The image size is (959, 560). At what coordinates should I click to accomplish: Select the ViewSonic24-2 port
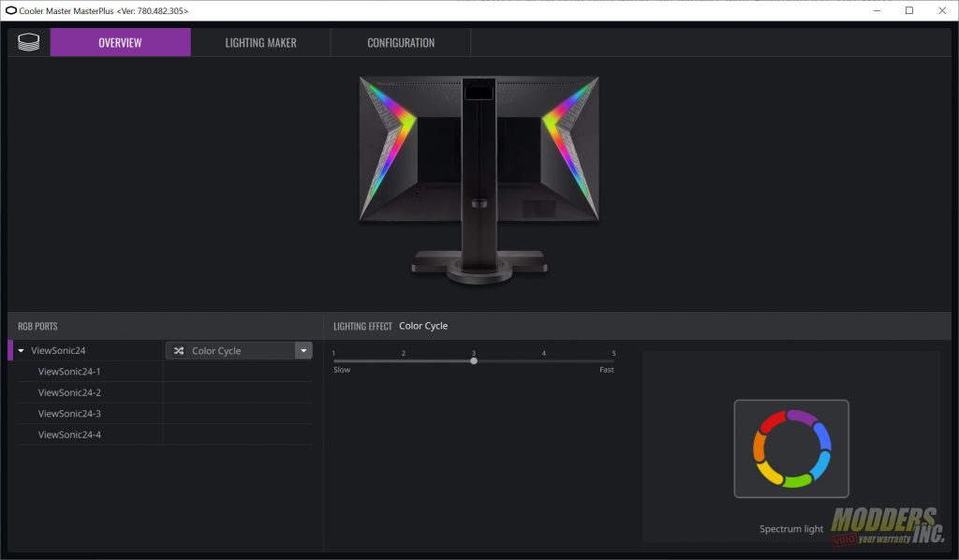(69, 392)
